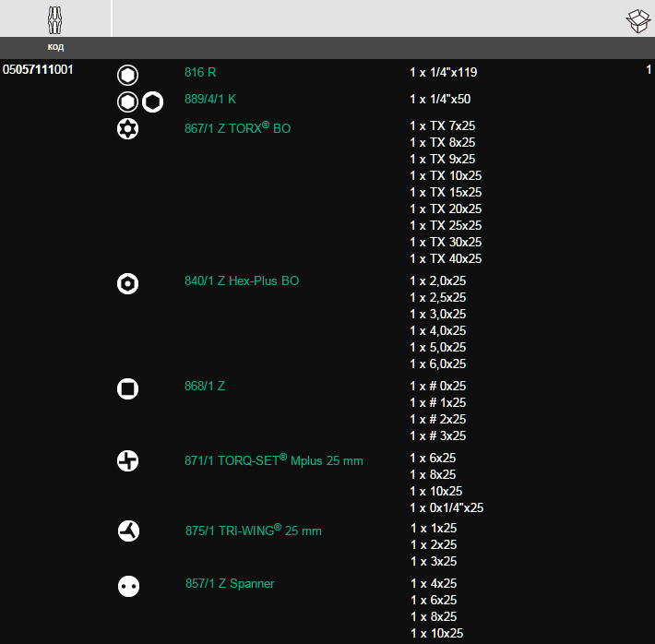
Task: Click the 1 x 2,0x25 entry
Action: [438, 280]
